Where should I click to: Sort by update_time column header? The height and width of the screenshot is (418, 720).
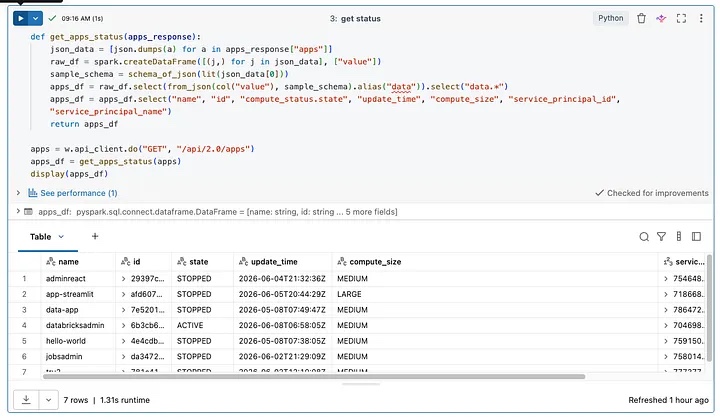pyautogui.click(x=283, y=262)
